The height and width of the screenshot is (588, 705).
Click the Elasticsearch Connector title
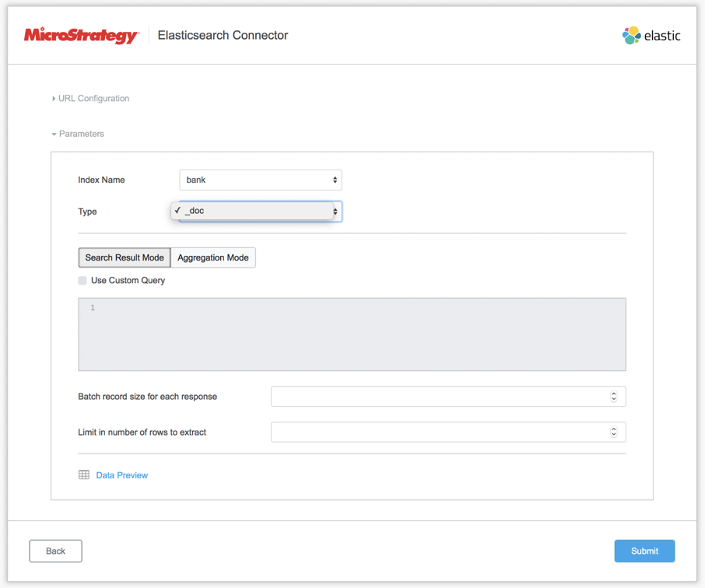[x=223, y=35]
